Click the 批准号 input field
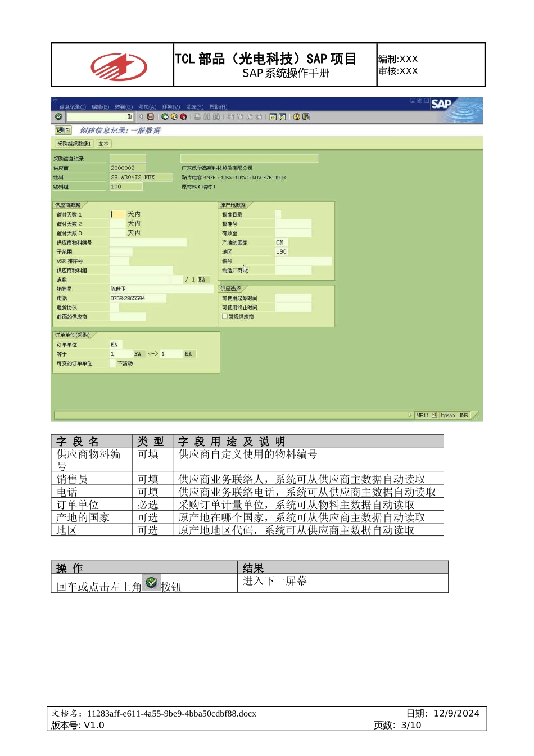Screen dimensions: 534x756 tap(293, 223)
